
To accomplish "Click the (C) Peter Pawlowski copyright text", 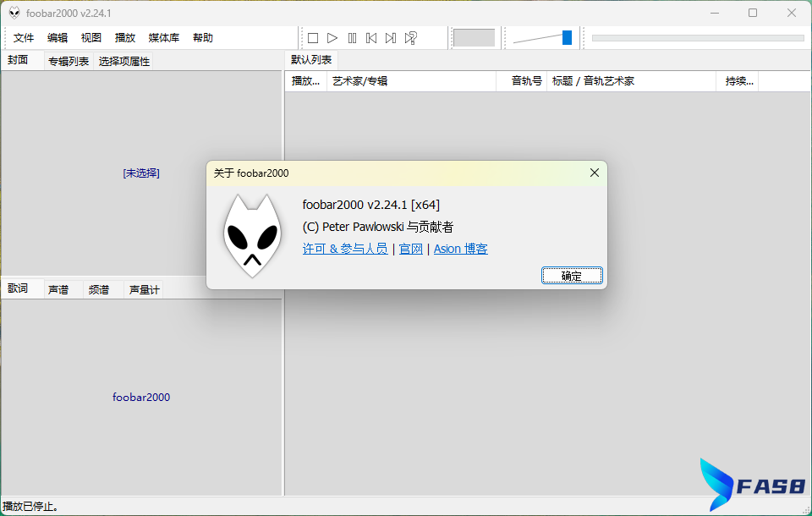I will 378,227.
